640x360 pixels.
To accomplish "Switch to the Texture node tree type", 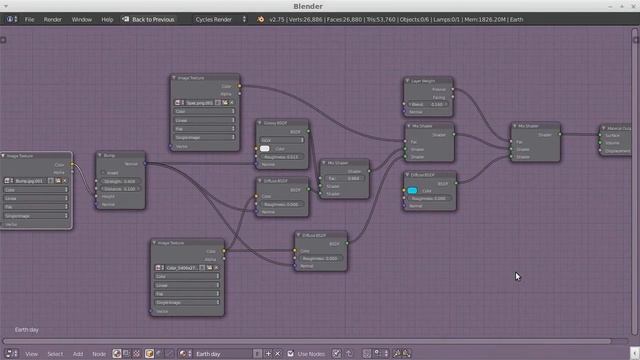I will [136, 353].
